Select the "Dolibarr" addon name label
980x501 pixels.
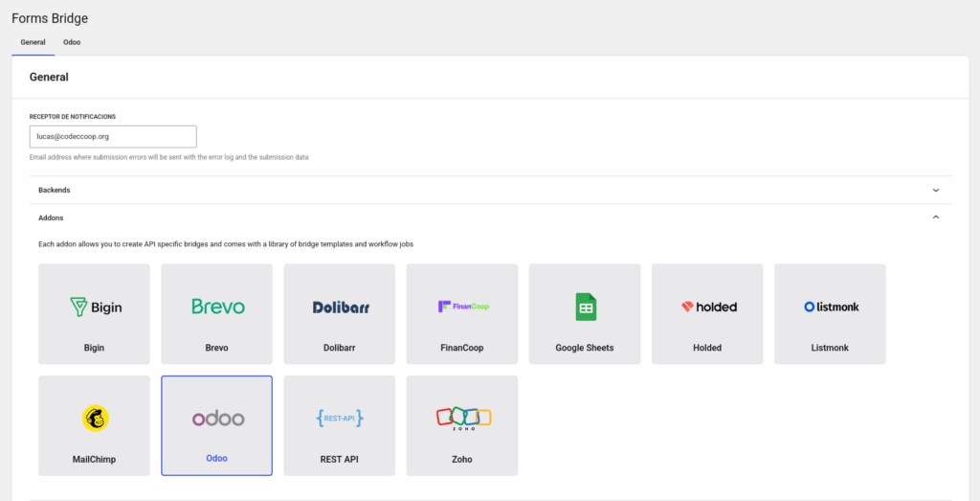pos(340,348)
